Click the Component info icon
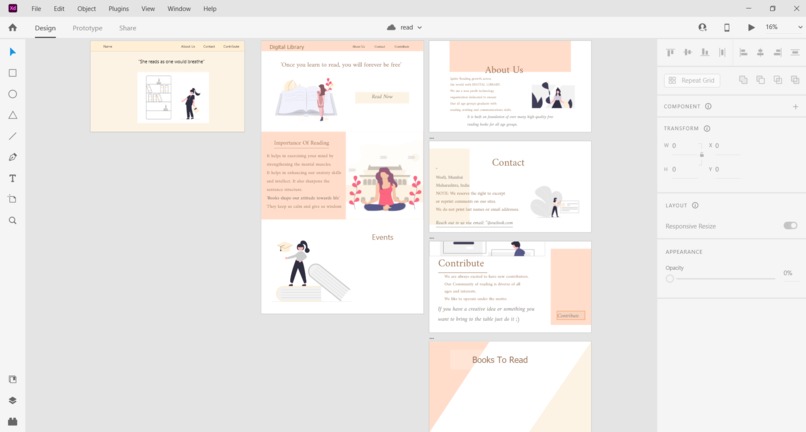 [708, 106]
